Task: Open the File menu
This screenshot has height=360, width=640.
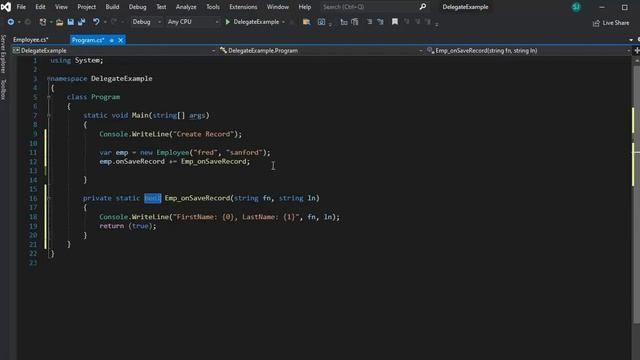Action: [x=21, y=7]
